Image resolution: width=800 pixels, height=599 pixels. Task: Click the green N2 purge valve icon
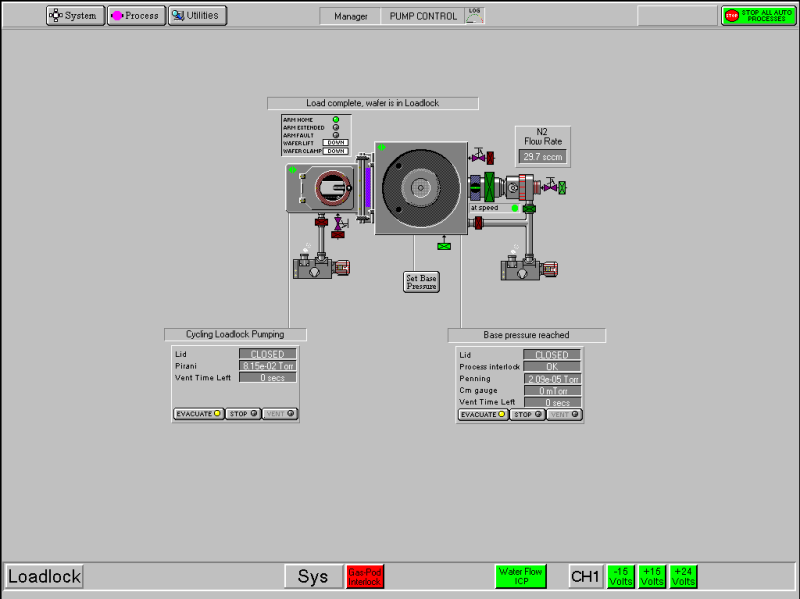[x=562, y=187]
